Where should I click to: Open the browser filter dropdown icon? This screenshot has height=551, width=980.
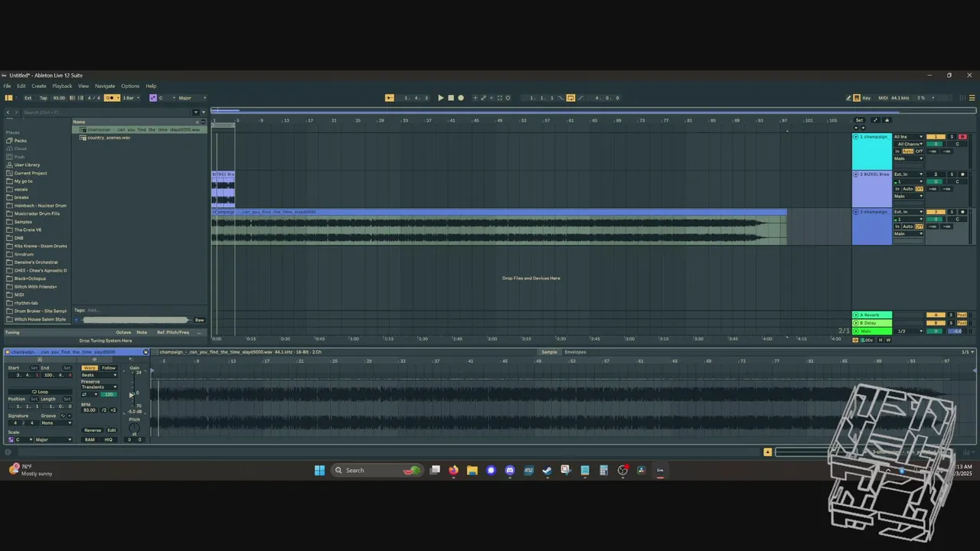point(195,112)
